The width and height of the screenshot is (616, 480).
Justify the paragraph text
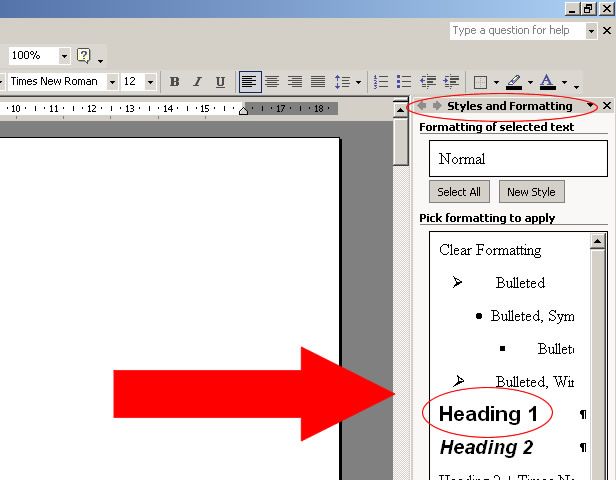[318, 82]
